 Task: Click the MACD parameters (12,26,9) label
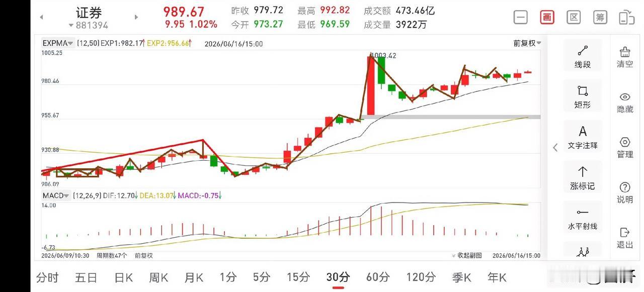[x=86, y=196]
